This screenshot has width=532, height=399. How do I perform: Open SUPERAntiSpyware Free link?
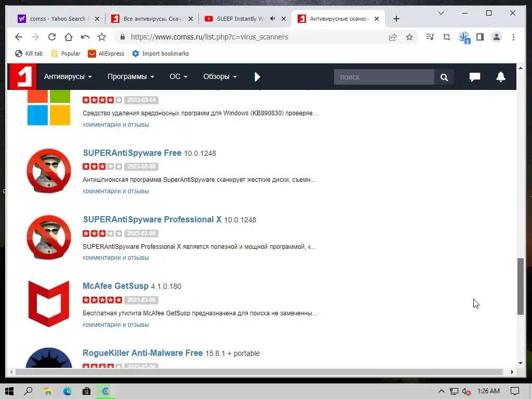coord(132,153)
